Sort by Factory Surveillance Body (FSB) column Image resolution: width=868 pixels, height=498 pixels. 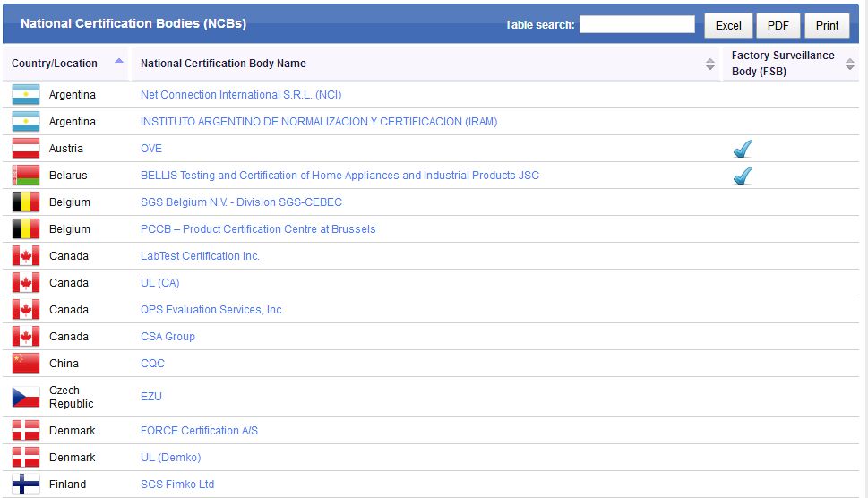pos(849,64)
